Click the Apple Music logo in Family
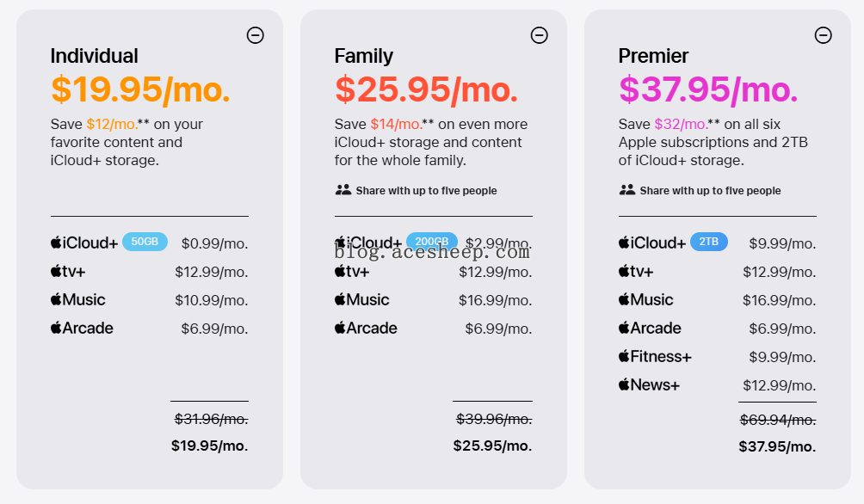Screen dimensions: 864x504 coord(362,299)
